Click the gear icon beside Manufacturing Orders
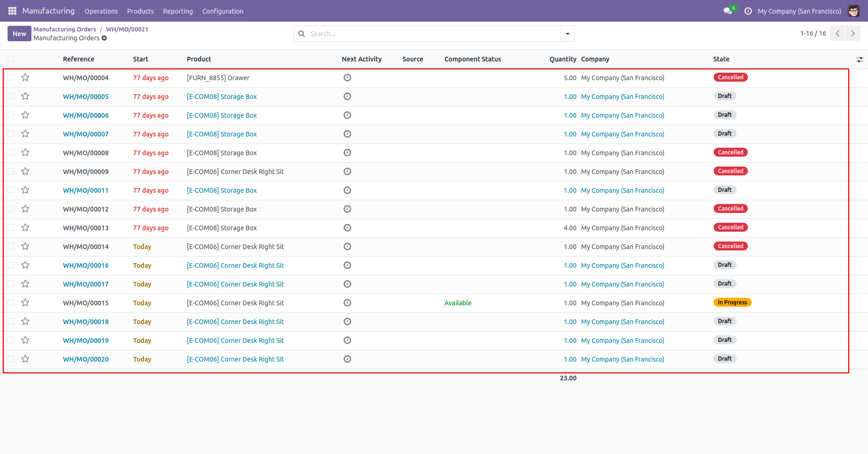Image resolution: width=868 pixels, height=454 pixels. (104, 38)
